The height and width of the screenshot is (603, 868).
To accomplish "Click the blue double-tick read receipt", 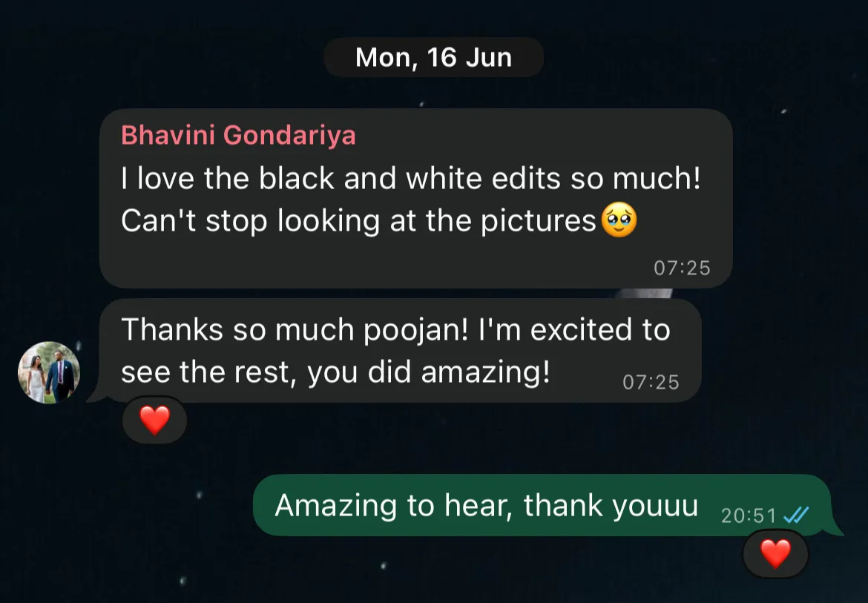I will click(x=796, y=515).
